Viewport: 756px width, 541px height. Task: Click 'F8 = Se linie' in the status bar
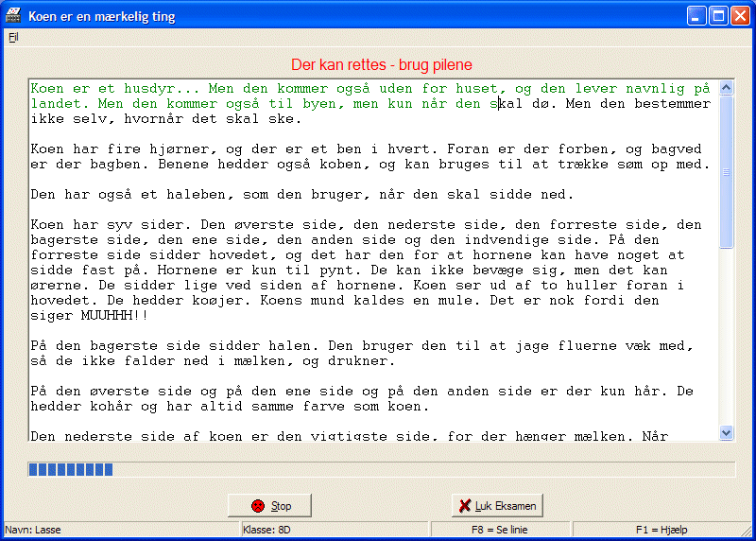point(500,530)
